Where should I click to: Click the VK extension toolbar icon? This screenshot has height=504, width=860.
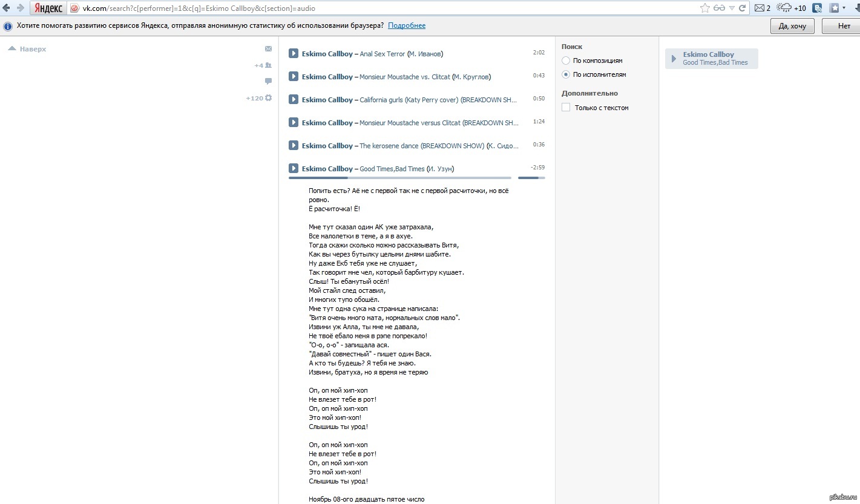tap(818, 8)
